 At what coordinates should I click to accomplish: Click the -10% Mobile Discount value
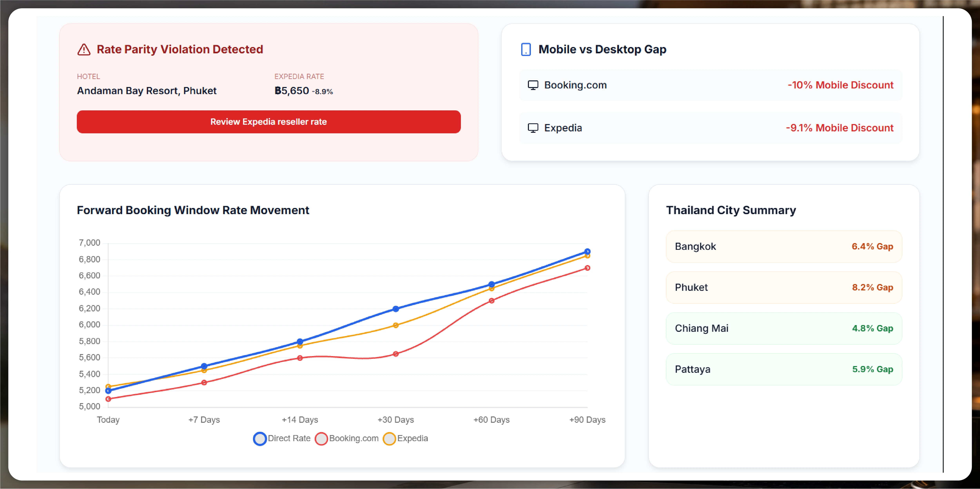[840, 85]
